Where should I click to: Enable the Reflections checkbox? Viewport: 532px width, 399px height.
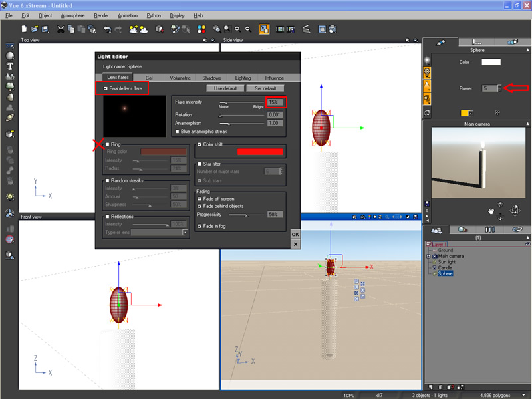(x=107, y=217)
